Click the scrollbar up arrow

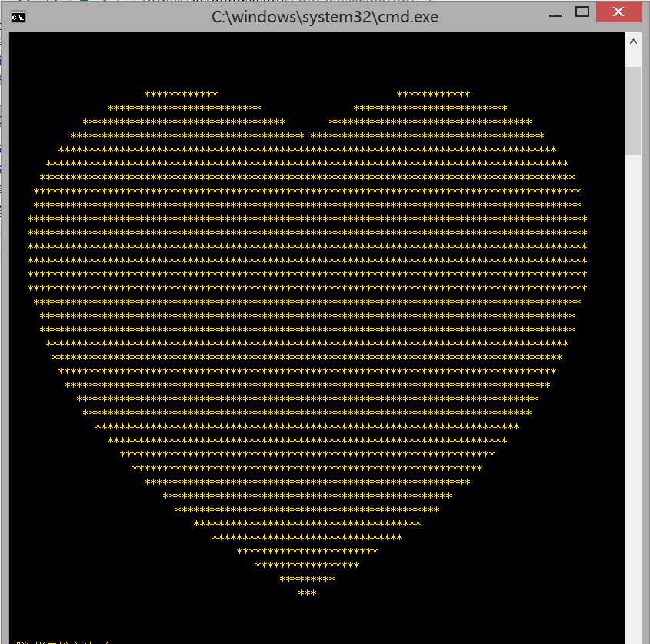[x=633, y=42]
